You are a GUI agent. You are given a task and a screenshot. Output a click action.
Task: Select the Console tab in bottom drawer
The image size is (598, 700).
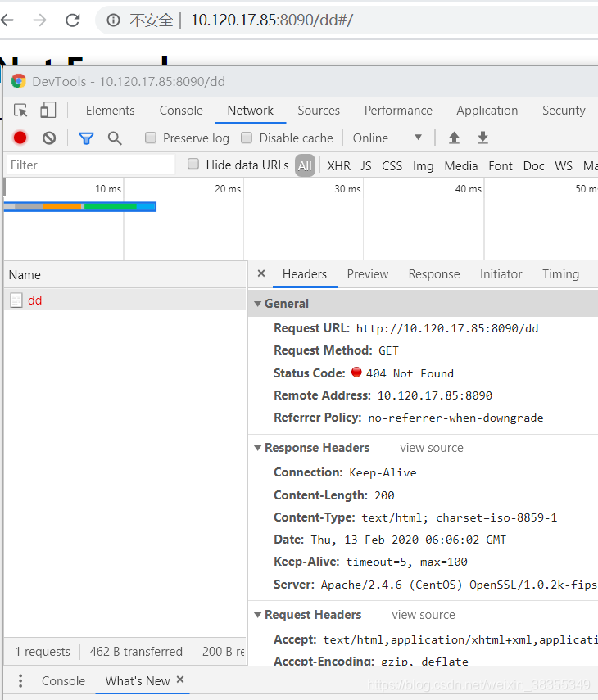coord(63,681)
